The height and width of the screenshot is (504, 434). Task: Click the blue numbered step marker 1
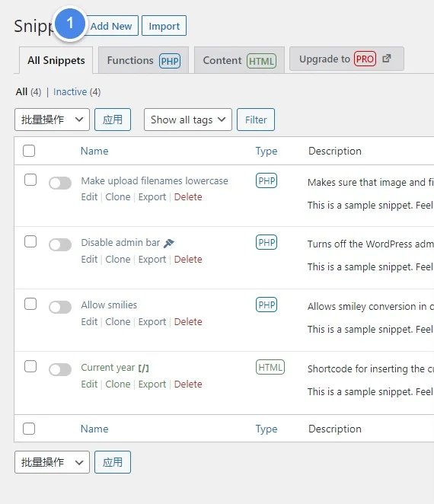(x=70, y=24)
